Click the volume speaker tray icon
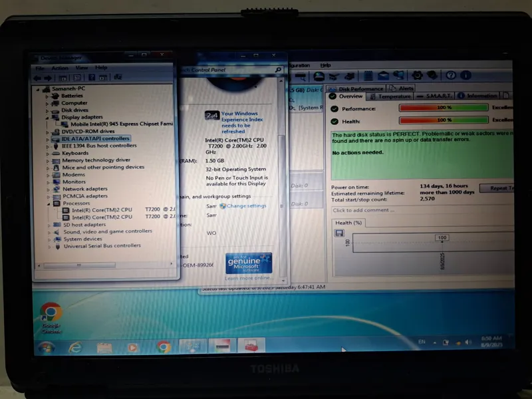Screen dimensions: 532x399 (x=468, y=342)
